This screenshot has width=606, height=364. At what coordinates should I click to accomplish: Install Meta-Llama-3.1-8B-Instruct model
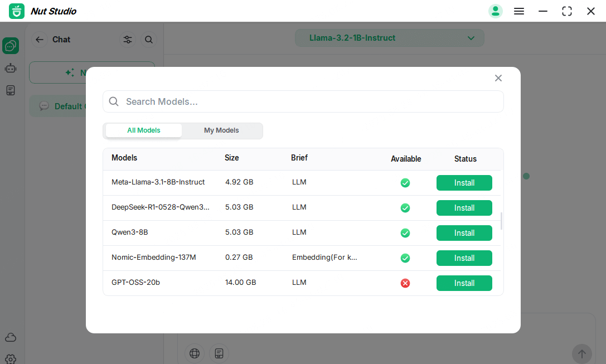pyautogui.click(x=464, y=183)
